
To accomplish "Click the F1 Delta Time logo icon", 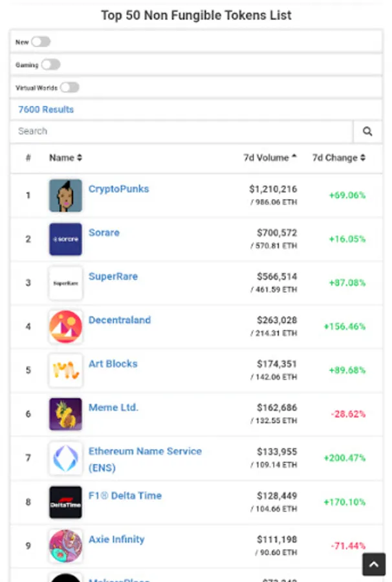I will tap(65, 502).
